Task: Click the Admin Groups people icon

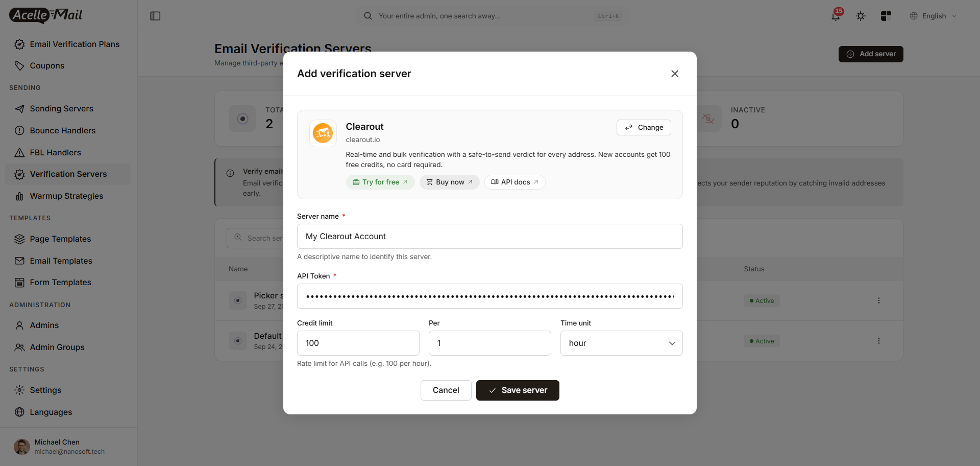Action: tap(19, 347)
